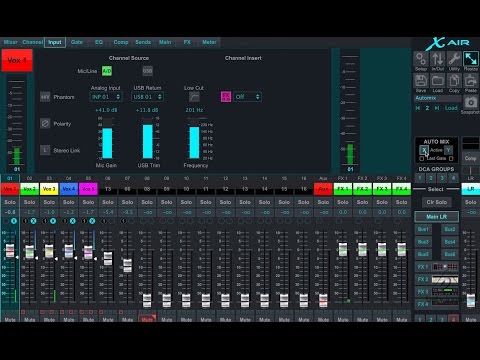Click the main Comp button
This screenshot has width=480, height=360.
tap(470, 158)
